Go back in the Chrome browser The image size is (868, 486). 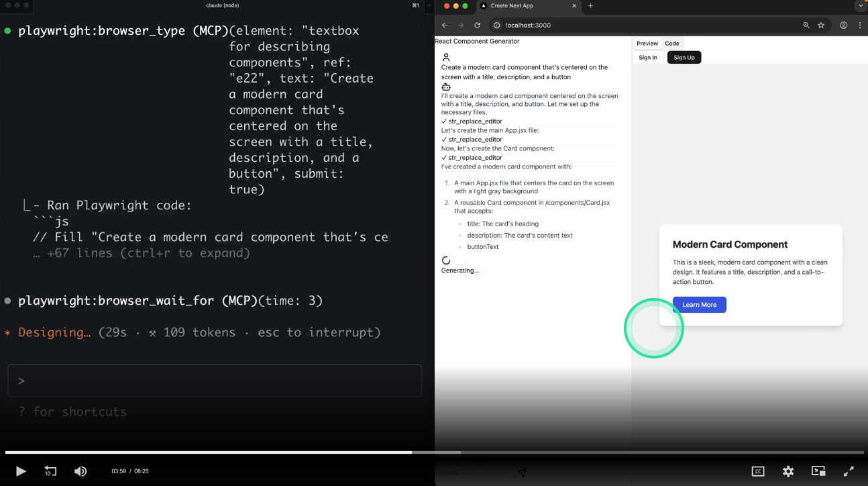[x=445, y=26]
